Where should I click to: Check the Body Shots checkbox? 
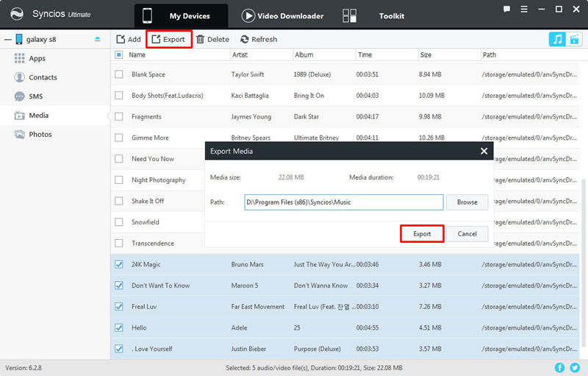click(119, 96)
